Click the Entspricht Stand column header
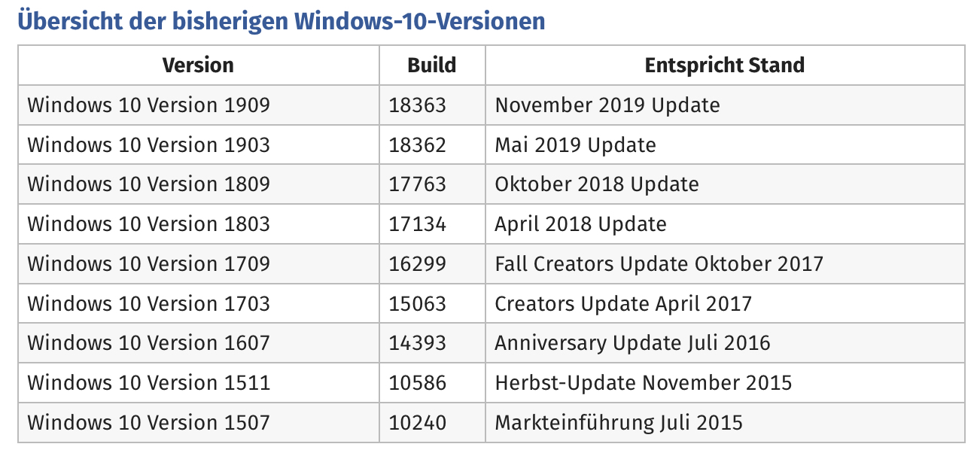Screen dimensions: 980x450 725,65
